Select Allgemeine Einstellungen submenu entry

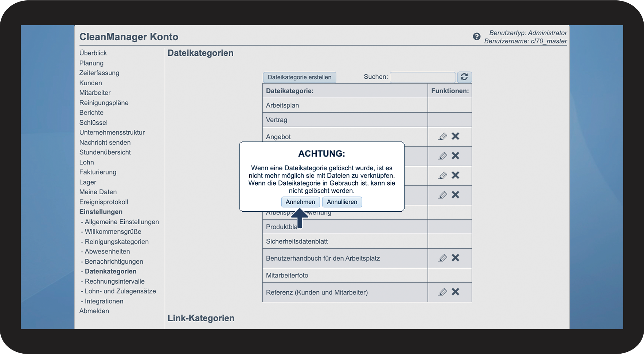[121, 222]
